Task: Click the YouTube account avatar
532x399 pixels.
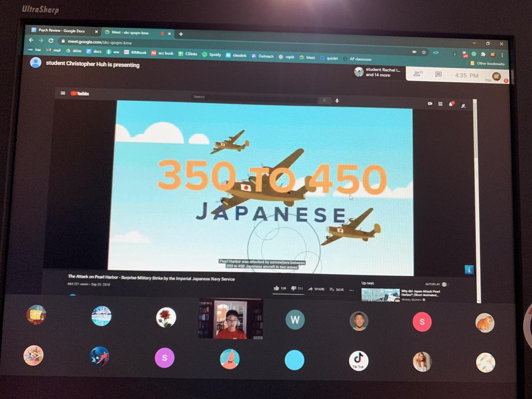Action: tap(463, 106)
